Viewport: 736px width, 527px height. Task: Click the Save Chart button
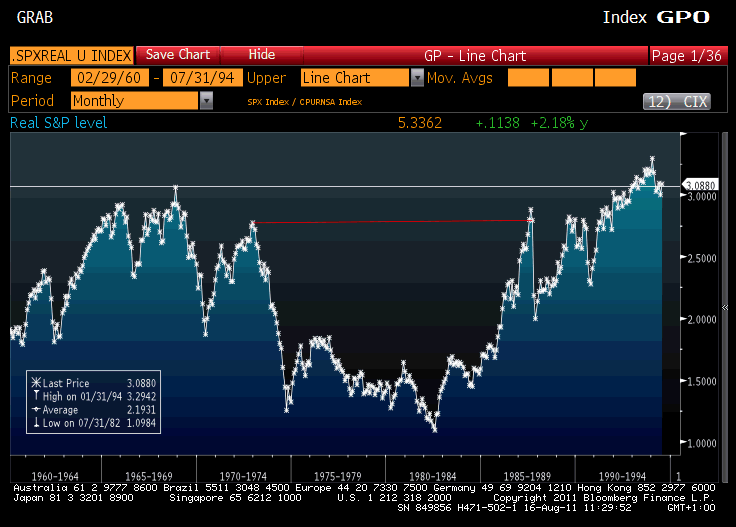[x=178, y=55]
